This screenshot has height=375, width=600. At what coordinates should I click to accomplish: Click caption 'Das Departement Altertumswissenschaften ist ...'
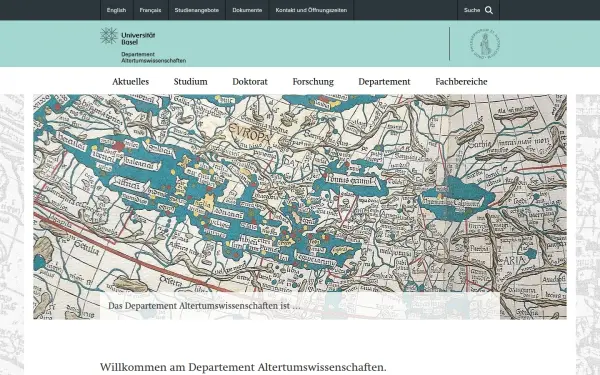click(204, 306)
